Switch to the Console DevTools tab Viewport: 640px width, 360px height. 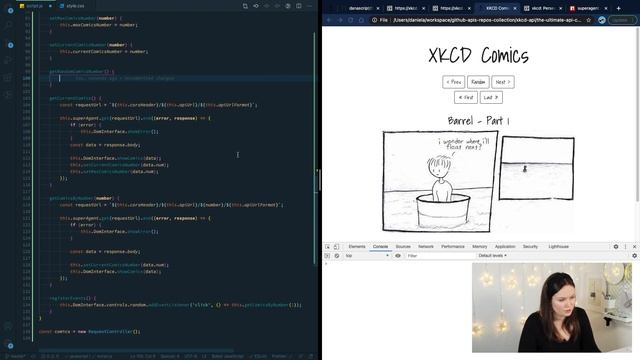[x=380, y=247]
